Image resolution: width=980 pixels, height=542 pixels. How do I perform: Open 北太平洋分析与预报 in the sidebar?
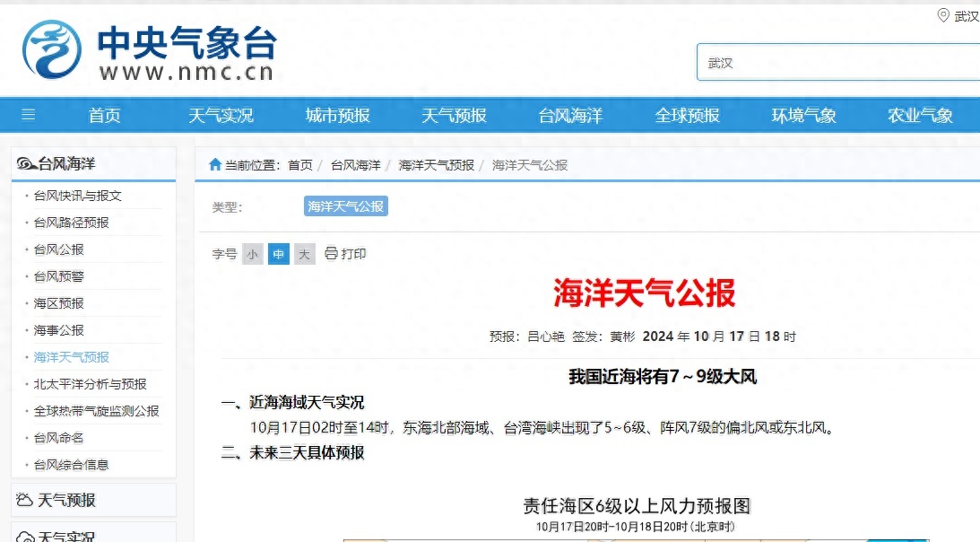point(90,384)
